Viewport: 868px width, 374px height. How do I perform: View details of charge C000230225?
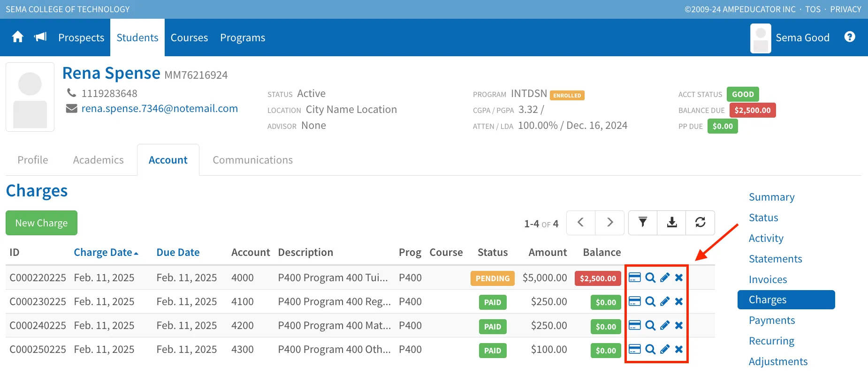(x=650, y=301)
